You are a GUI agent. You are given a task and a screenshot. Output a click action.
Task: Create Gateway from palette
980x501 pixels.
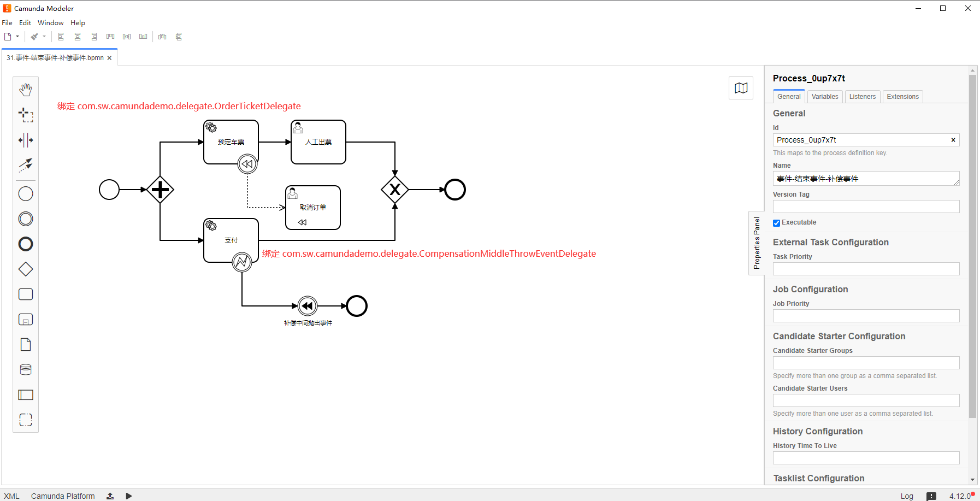26,269
